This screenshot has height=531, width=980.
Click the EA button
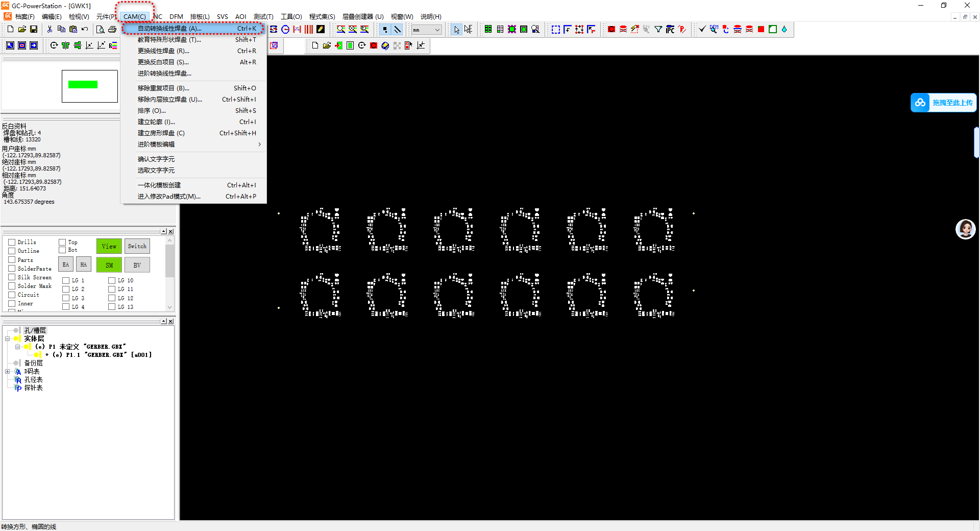click(66, 264)
